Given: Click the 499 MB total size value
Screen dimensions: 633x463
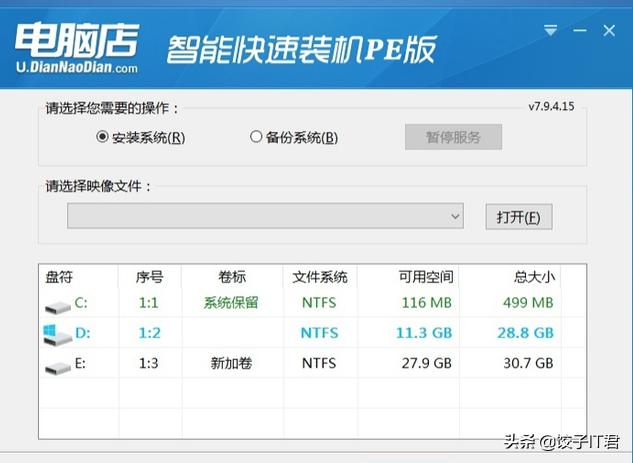Looking at the screenshot, I should (x=528, y=303).
